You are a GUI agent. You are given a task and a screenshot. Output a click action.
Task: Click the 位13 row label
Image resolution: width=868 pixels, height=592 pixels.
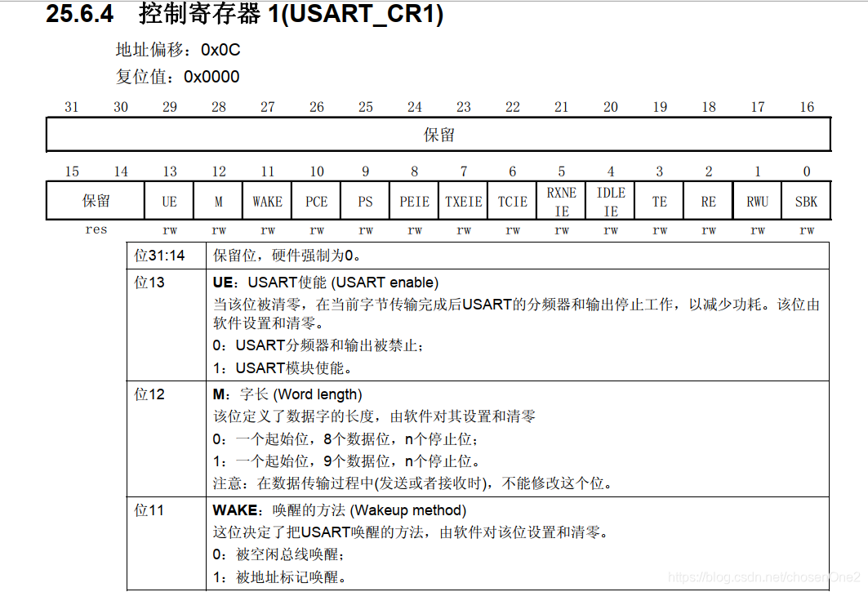149,283
